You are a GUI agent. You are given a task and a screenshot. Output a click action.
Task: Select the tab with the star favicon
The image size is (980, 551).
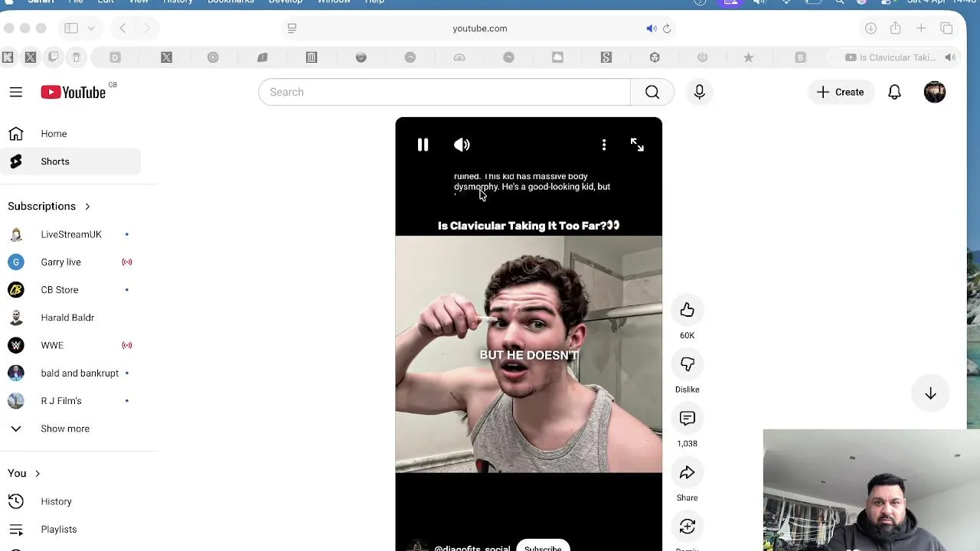click(x=748, y=57)
